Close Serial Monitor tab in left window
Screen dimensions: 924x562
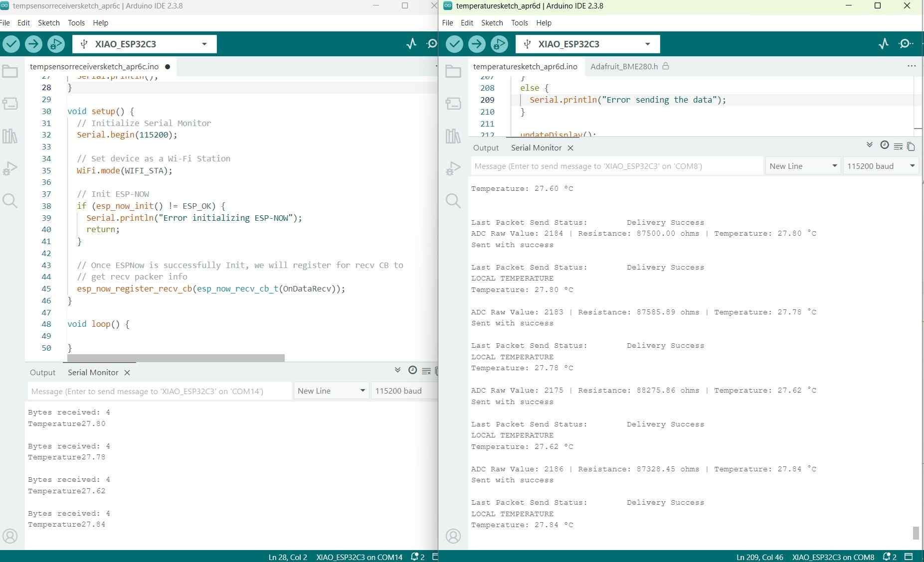tap(127, 373)
